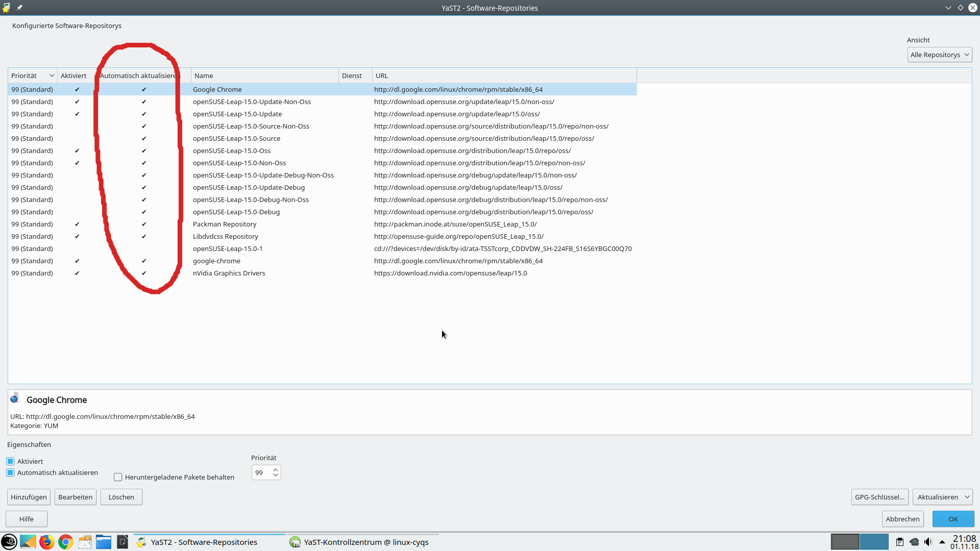Select openSUSE-Leap-15.0-Update-Debug row
Image resolution: width=980 pixels, height=551 pixels.
click(x=322, y=187)
